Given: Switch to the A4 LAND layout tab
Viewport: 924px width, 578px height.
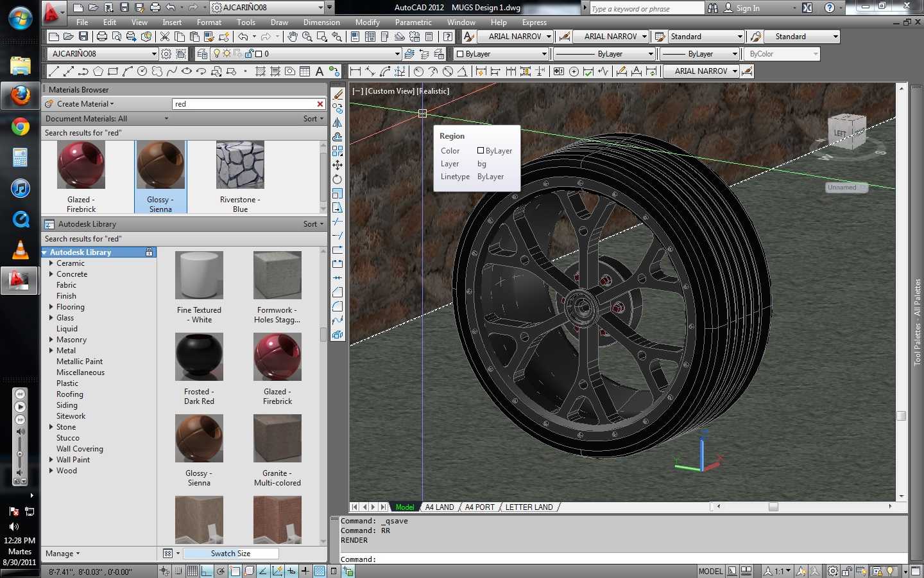Looking at the screenshot, I should [439, 507].
